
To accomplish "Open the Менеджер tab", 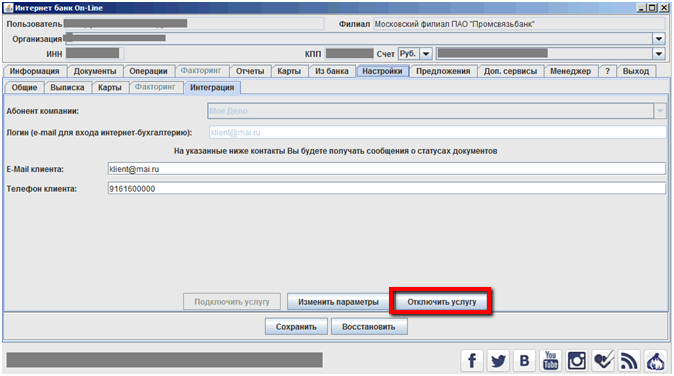I will (x=570, y=71).
